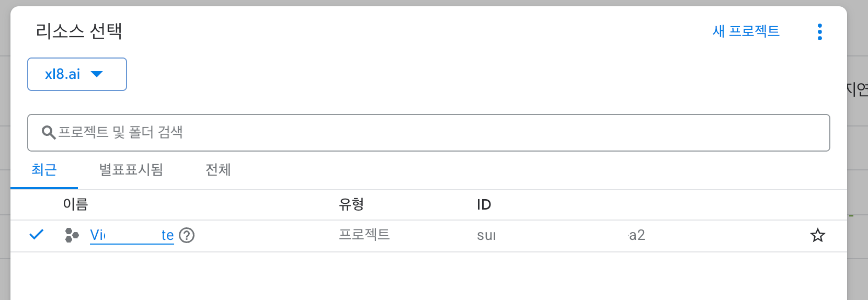Click the ID column header
This screenshot has height=300, width=868.
click(x=484, y=205)
